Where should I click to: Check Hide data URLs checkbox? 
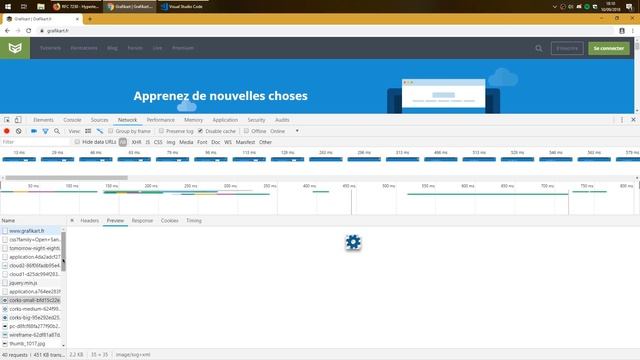pyautogui.click(x=77, y=142)
